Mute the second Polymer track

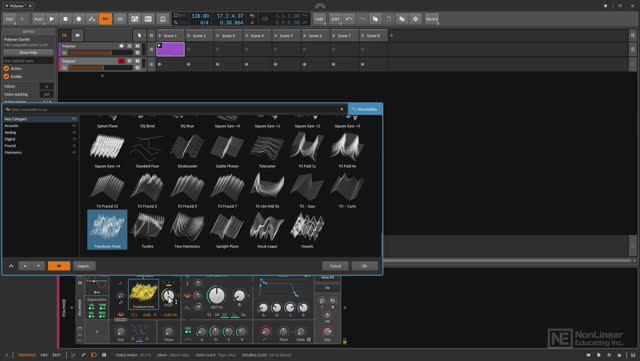click(x=138, y=61)
